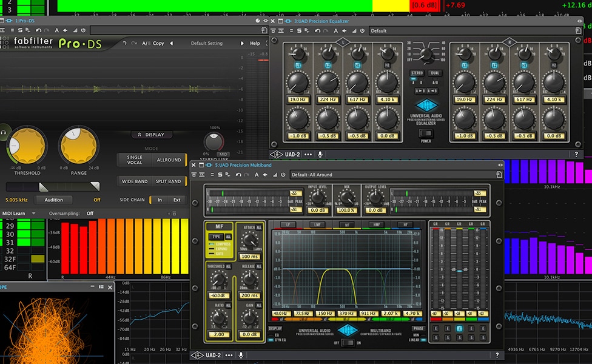Click the solo S icon in Precision Multiband toolbar
This screenshot has width=592, height=364.
click(x=220, y=175)
